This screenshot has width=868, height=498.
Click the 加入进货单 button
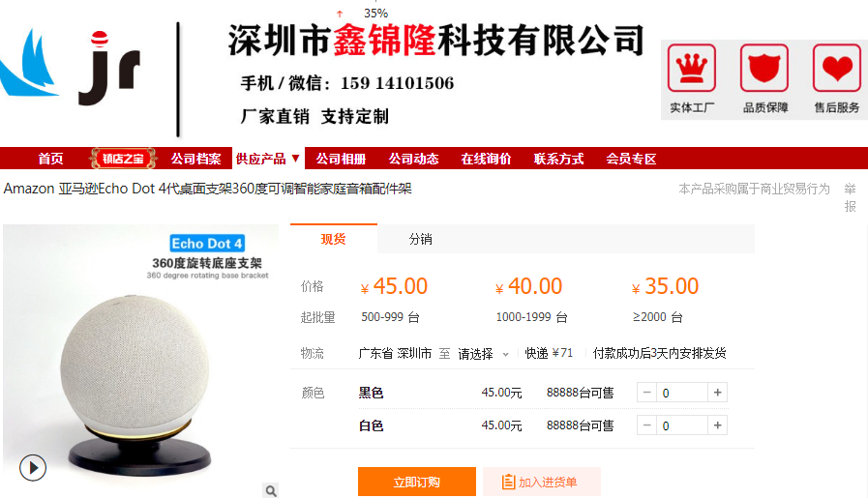[x=541, y=482]
